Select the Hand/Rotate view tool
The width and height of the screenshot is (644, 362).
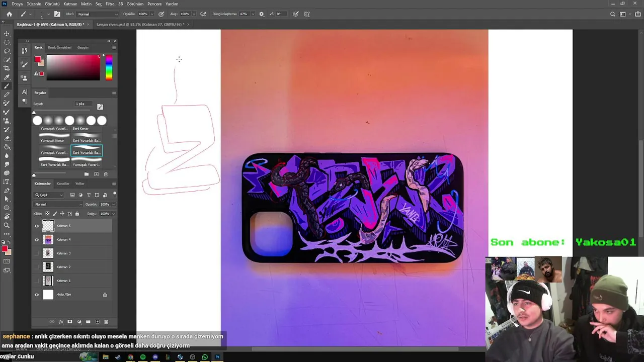pos(7,216)
